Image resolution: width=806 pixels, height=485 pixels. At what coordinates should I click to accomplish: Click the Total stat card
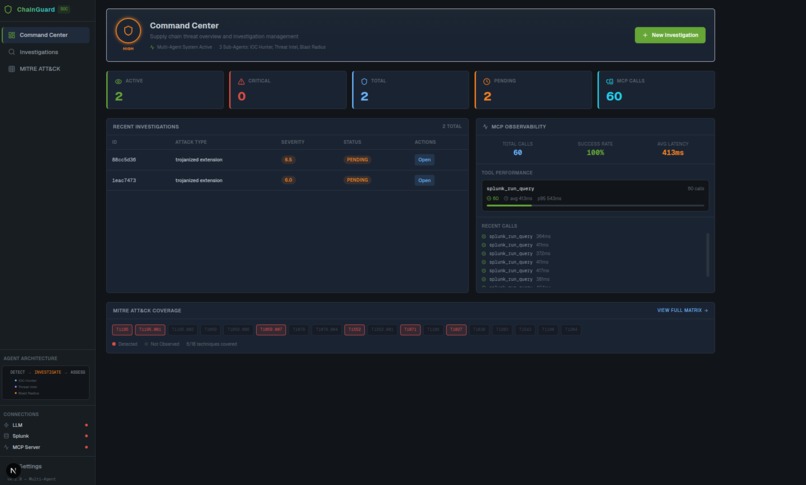click(x=411, y=90)
